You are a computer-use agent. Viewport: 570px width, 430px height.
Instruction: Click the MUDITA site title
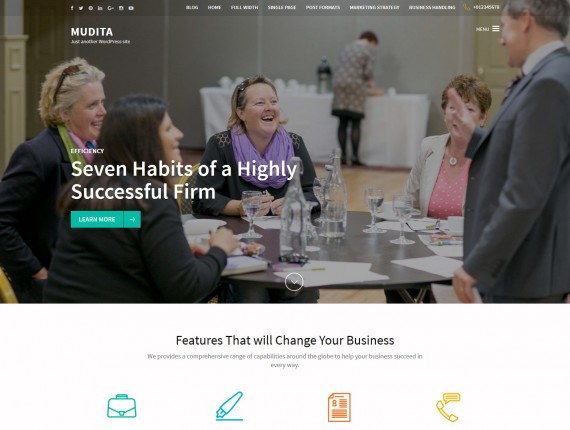coord(92,32)
